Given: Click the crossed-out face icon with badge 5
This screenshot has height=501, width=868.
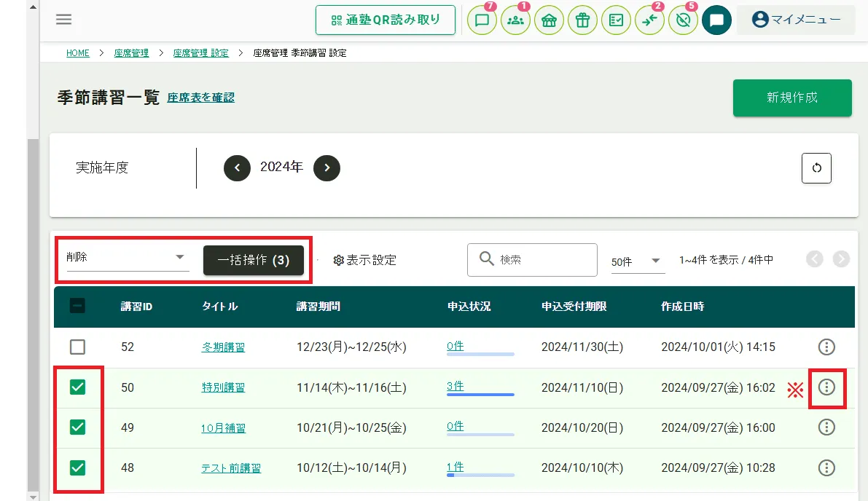Looking at the screenshot, I should [x=683, y=20].
